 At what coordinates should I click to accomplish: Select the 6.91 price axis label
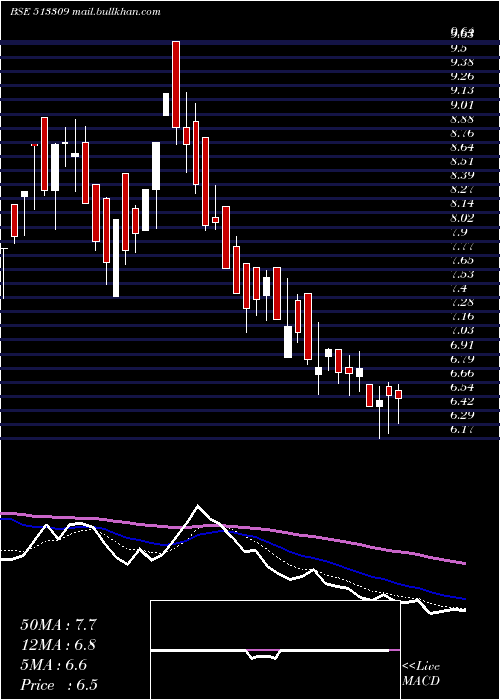[x=462, y=345]
